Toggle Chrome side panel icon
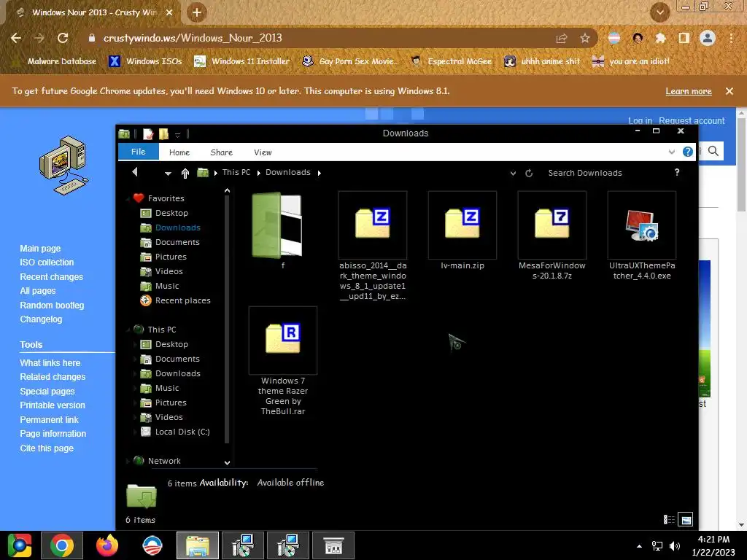This screenshot has height=560, width=747. click(684, 38)
